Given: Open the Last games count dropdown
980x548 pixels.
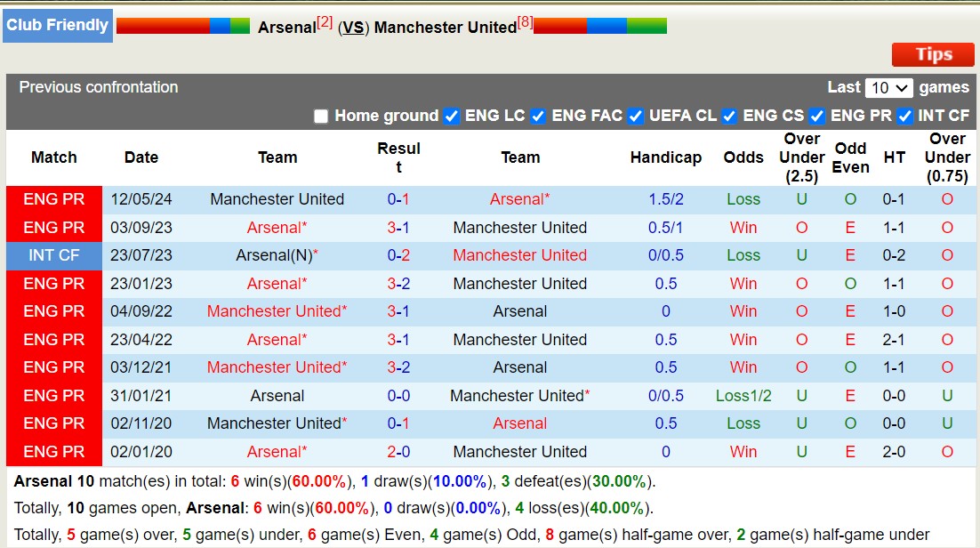Looking at the screenshot, I should (889, 87).
